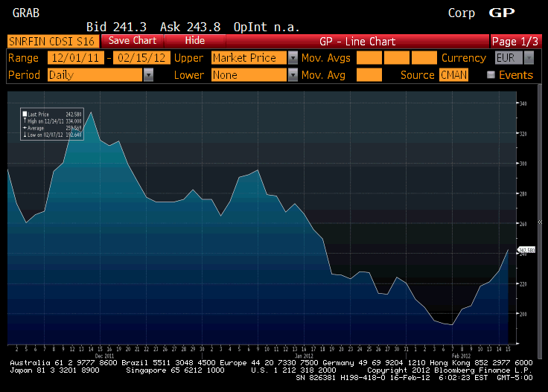Click the Hide button
The image size is (548, 392).
194,41
